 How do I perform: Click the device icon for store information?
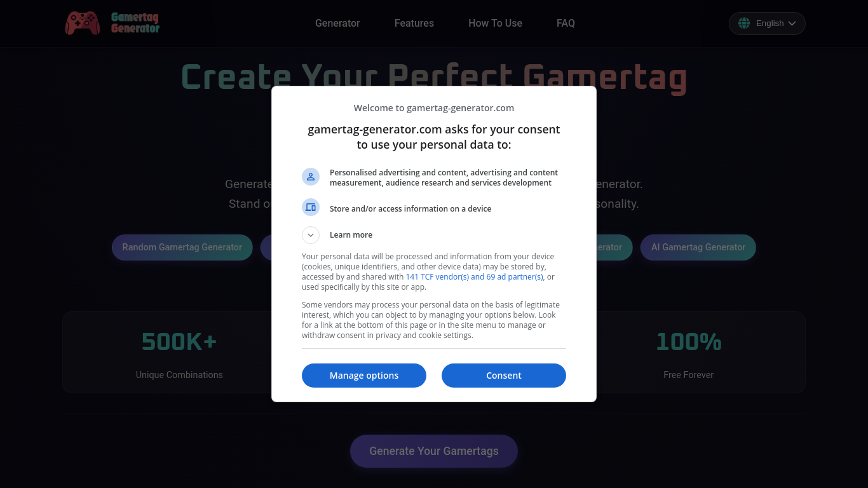pos(311,208)
